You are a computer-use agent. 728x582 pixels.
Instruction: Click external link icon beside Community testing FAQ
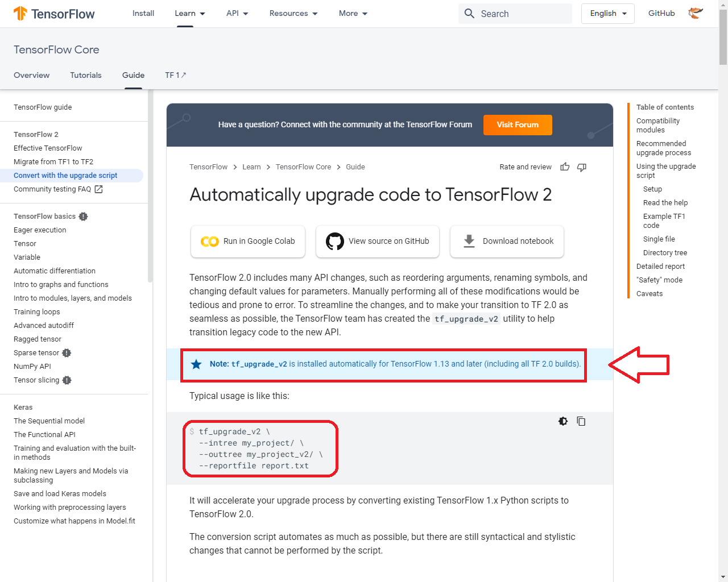tap(98, 189)
